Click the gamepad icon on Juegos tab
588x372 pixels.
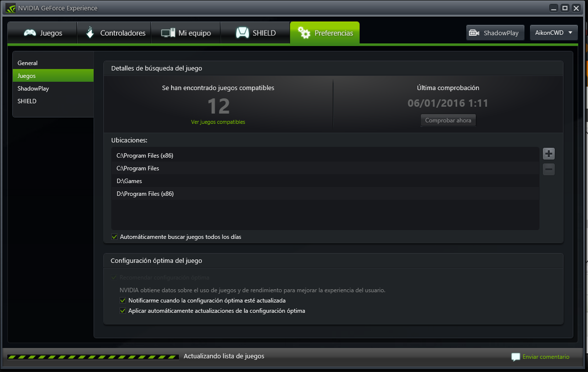[30, 33]
